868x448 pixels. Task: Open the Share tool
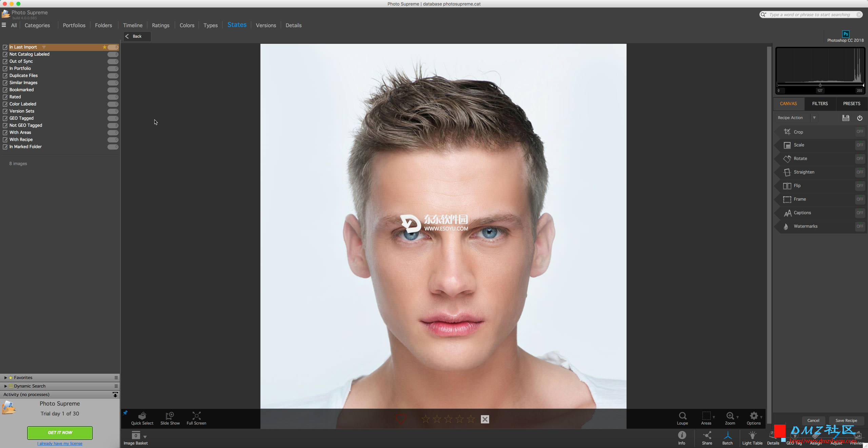(707, 438)
